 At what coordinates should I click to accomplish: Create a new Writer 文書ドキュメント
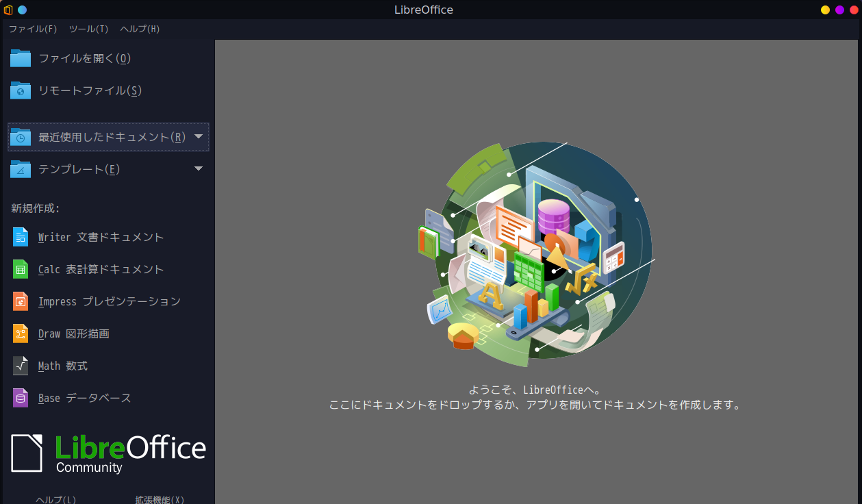tap(108, 237)
